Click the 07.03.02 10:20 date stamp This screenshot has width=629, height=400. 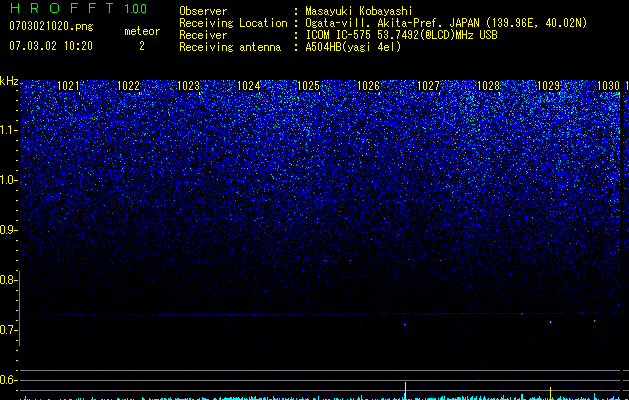coord(51,46)
